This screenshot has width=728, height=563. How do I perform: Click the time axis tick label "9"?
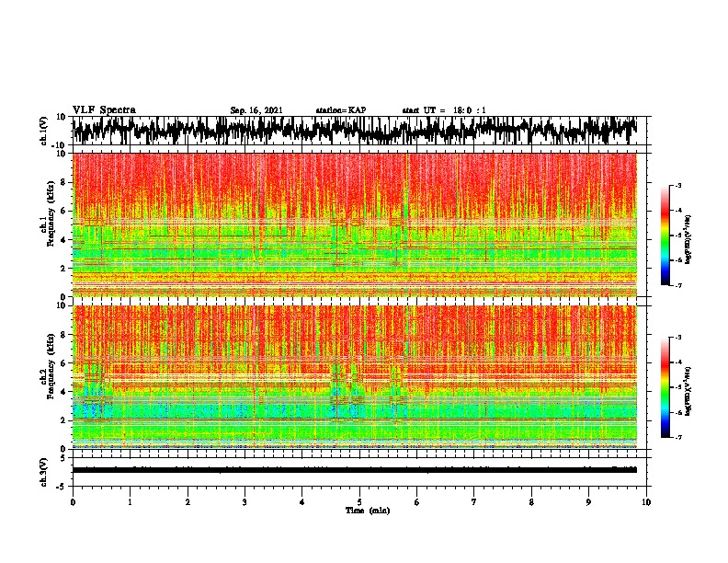pos(588,502)
